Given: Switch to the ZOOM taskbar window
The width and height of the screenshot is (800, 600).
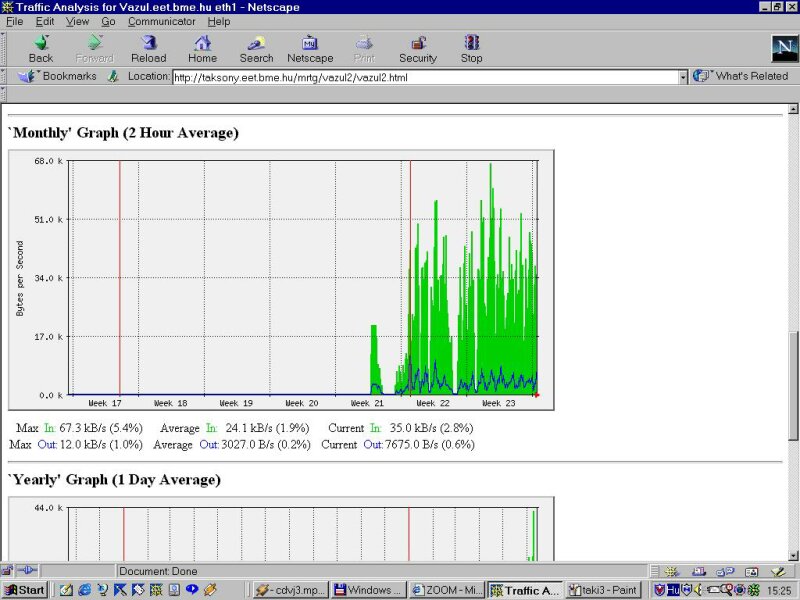Looking at the screenshot, I should (446, 590).
